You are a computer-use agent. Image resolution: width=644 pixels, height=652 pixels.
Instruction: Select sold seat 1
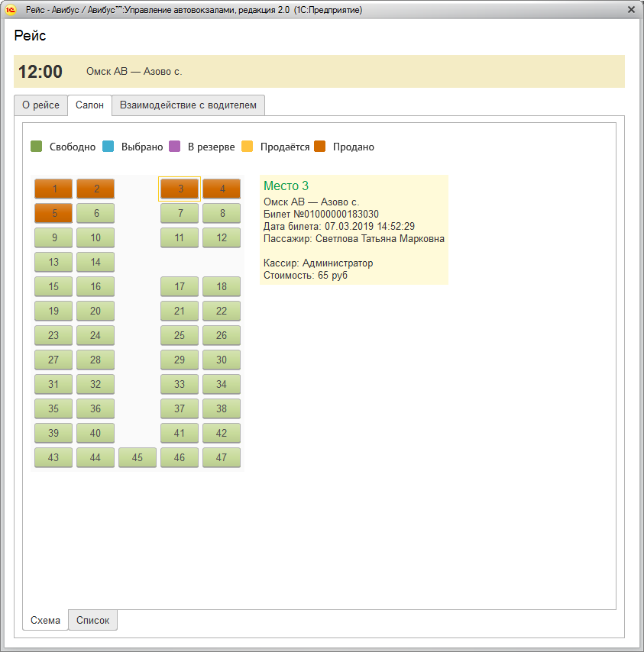[x=53, y=189]
